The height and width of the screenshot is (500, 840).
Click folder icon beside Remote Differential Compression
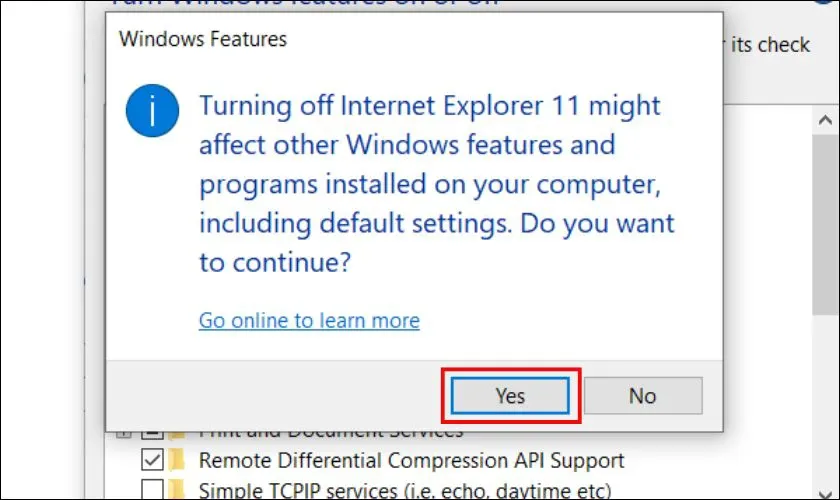pyautogui.click(x=178, y=461)
